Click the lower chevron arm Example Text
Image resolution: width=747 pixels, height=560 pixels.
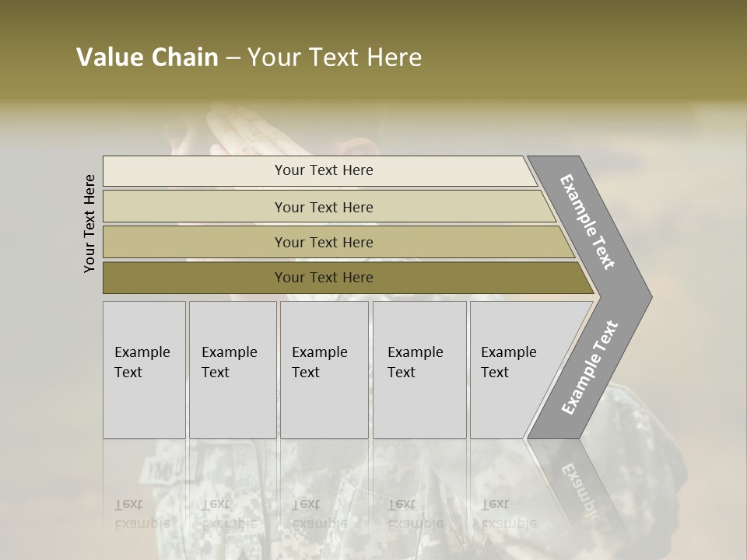click(589, 368)
